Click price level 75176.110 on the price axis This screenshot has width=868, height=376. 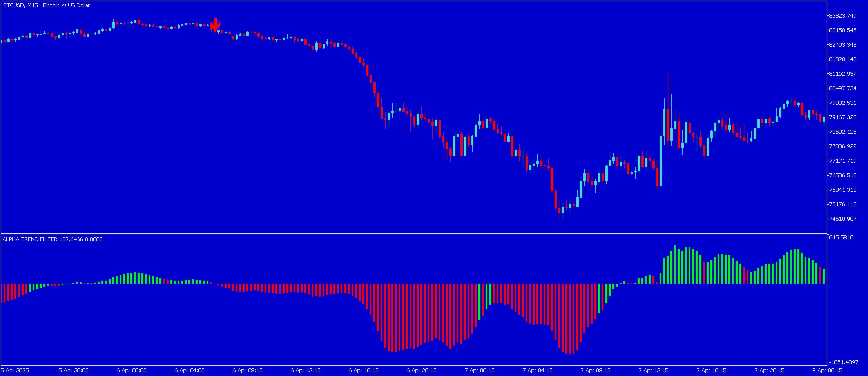click(843, 205)
